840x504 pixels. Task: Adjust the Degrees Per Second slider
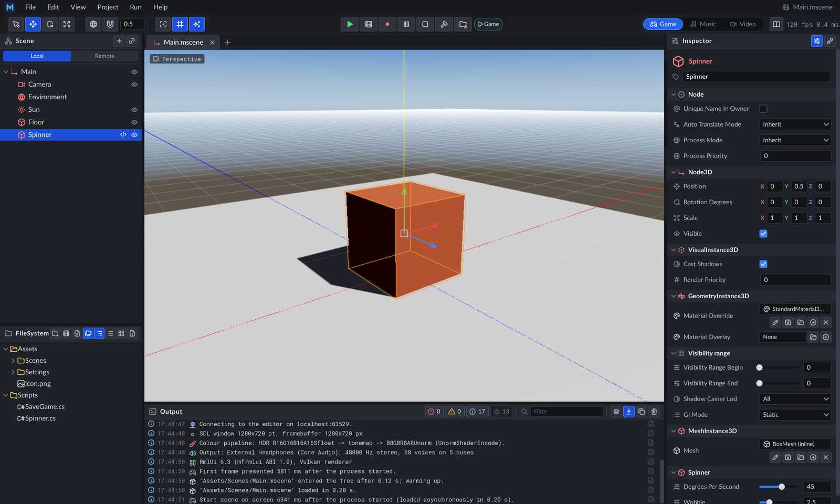(779, 487)
